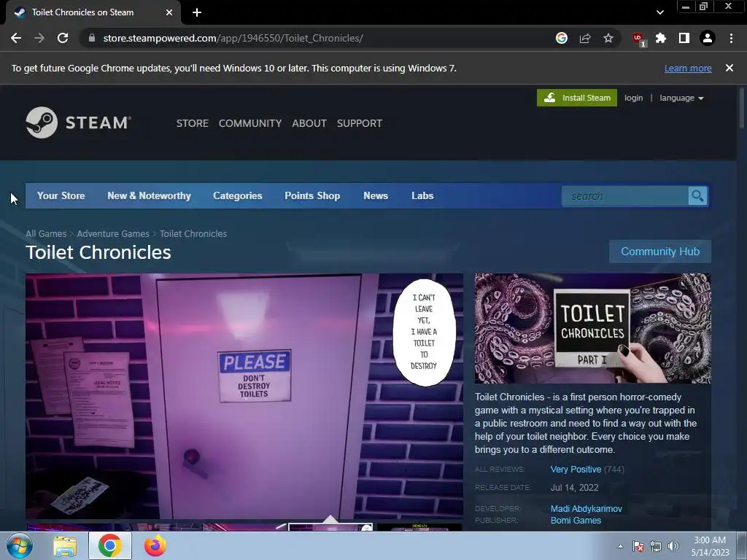Click the Learn more link

[x=688, y=68]
